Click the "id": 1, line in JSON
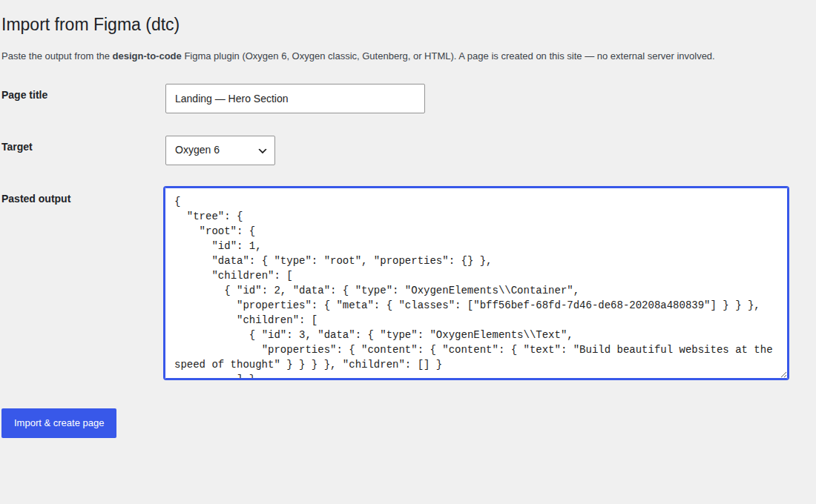The image size is (816, 504). point(236,245)
